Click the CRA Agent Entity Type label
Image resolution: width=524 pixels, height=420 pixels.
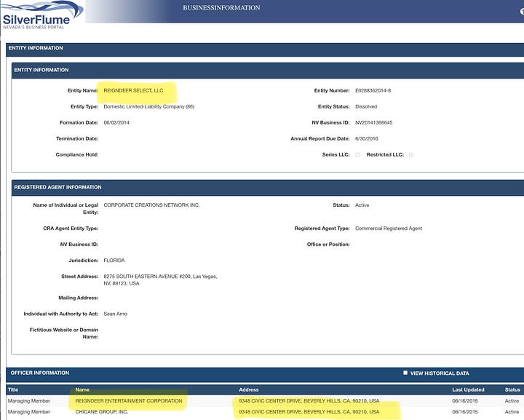(71, 229)
